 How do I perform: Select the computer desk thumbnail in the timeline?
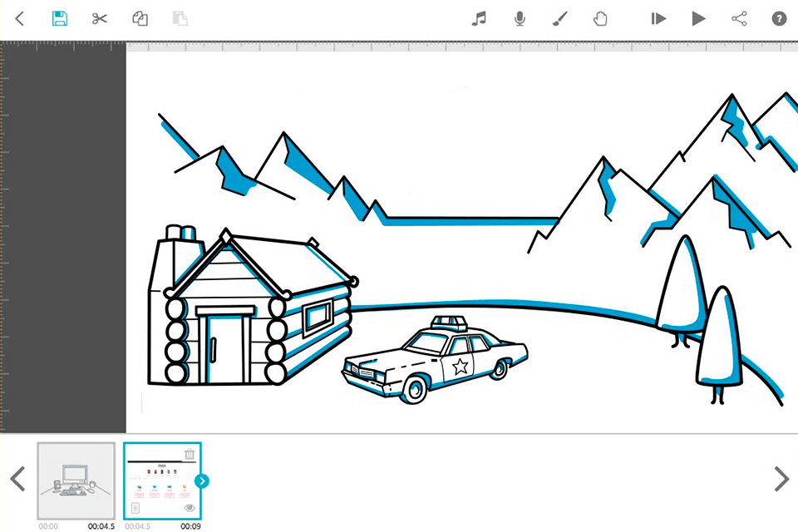point(76,480)
